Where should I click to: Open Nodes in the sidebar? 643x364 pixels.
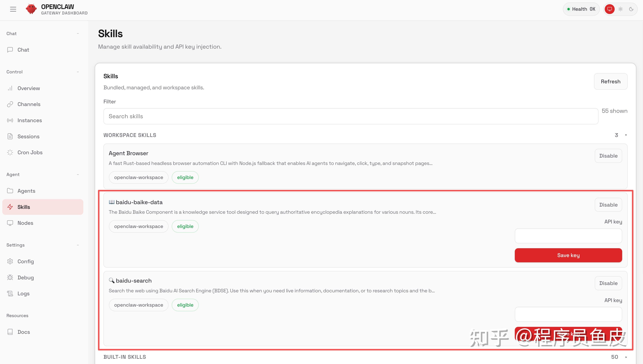coord(25,223)
